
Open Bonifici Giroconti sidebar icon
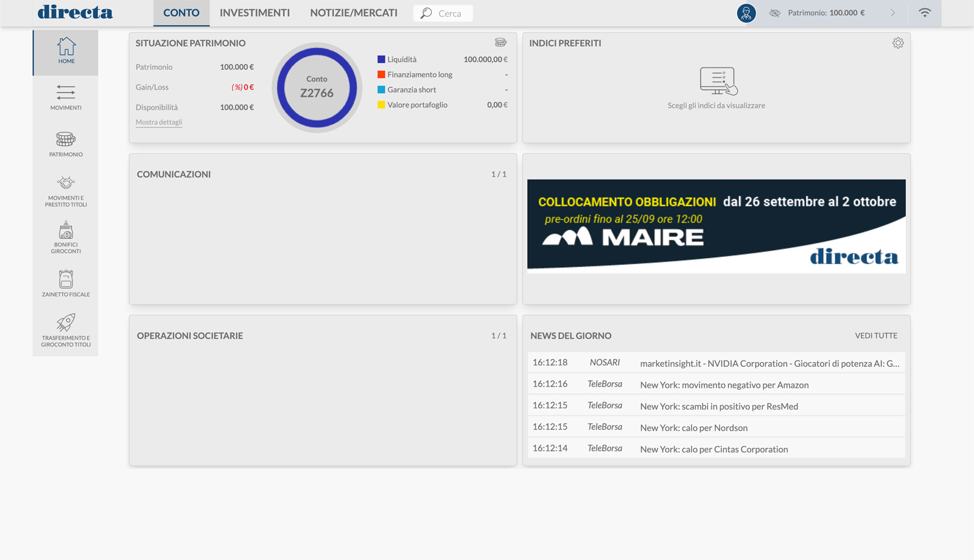pos(66,231)
